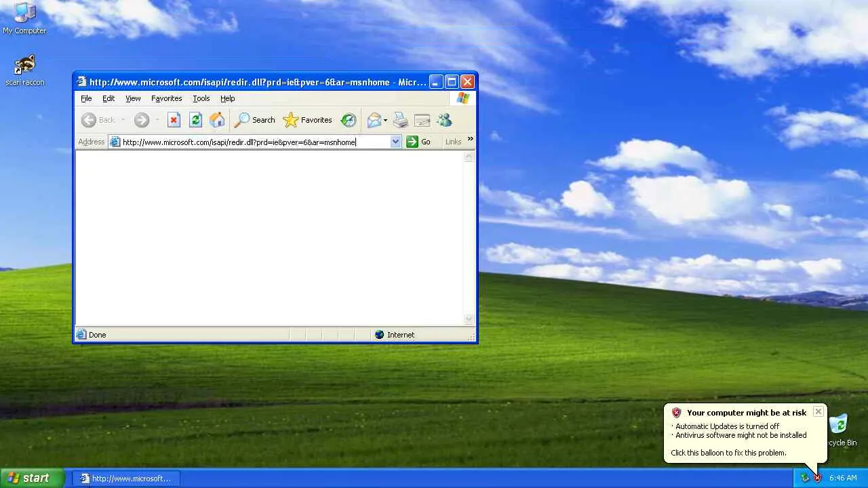Expand the Address bar dropdown list

pyautogui.click(x=395, y=142)
